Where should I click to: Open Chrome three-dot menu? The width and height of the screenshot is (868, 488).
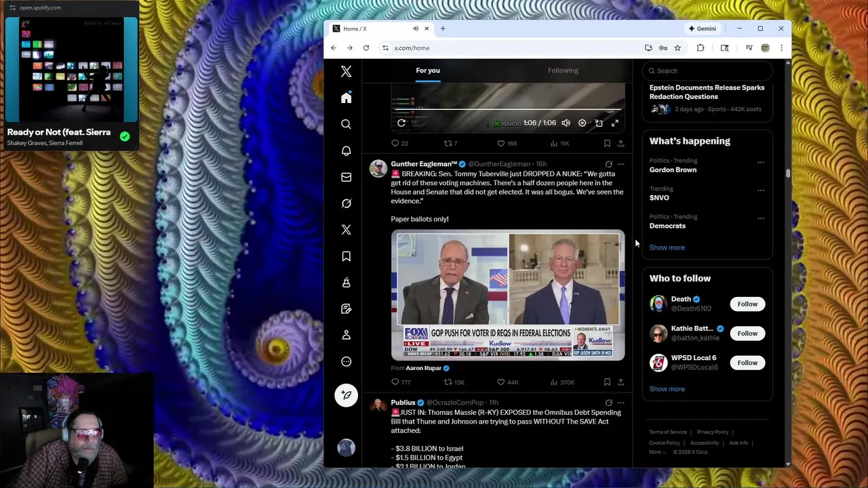(x=781, y=48)
